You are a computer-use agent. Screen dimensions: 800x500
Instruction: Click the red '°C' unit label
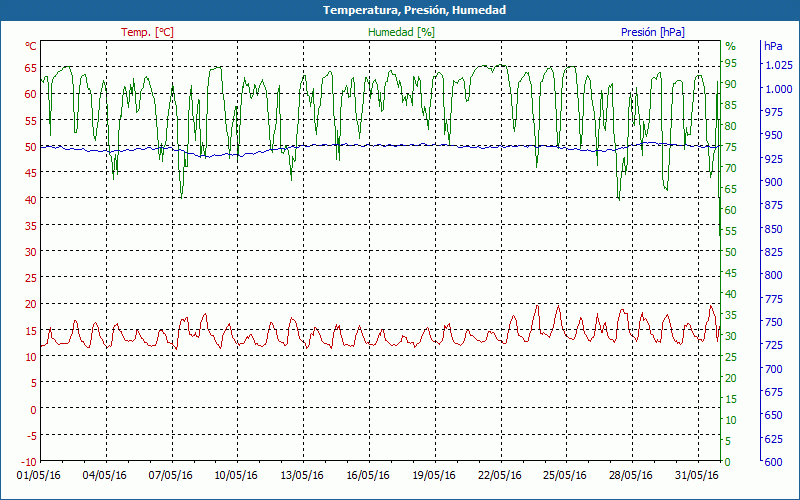tap(31, 46)
